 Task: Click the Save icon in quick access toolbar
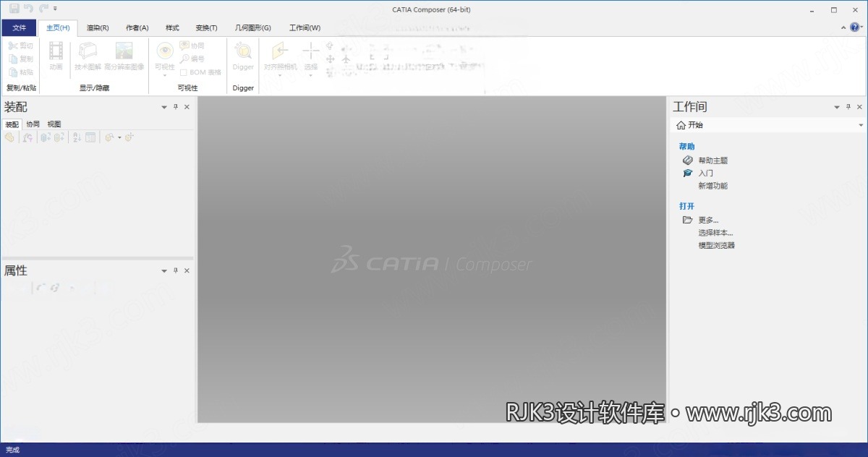14,9
